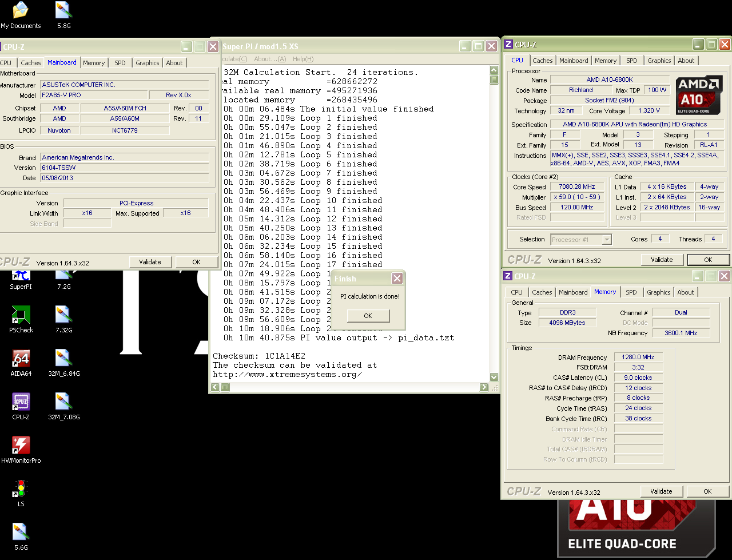The height and width of the screenshot is (560, 732).
Task: Open Graphics tab in the CPU-Z memory window
Action: [x=659, y=292]
